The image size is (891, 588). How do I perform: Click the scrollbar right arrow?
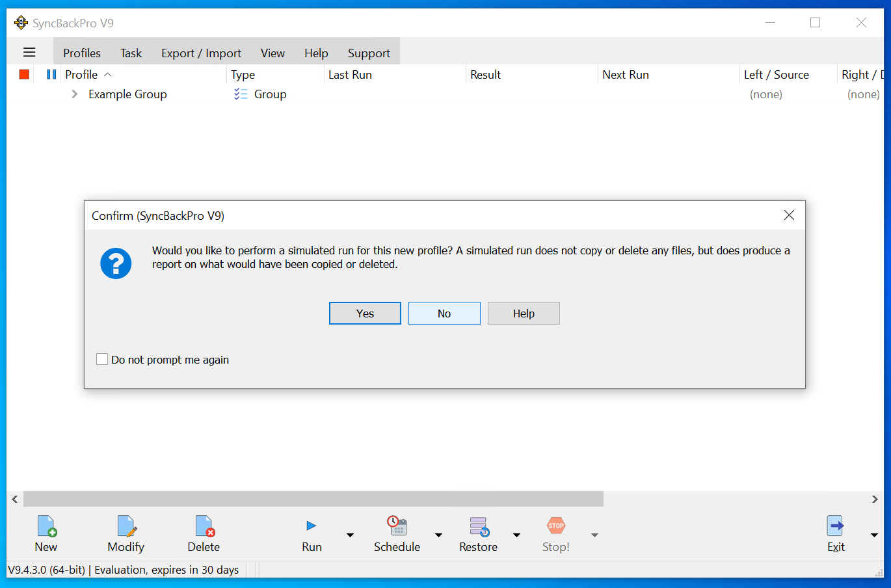(875, 499)
